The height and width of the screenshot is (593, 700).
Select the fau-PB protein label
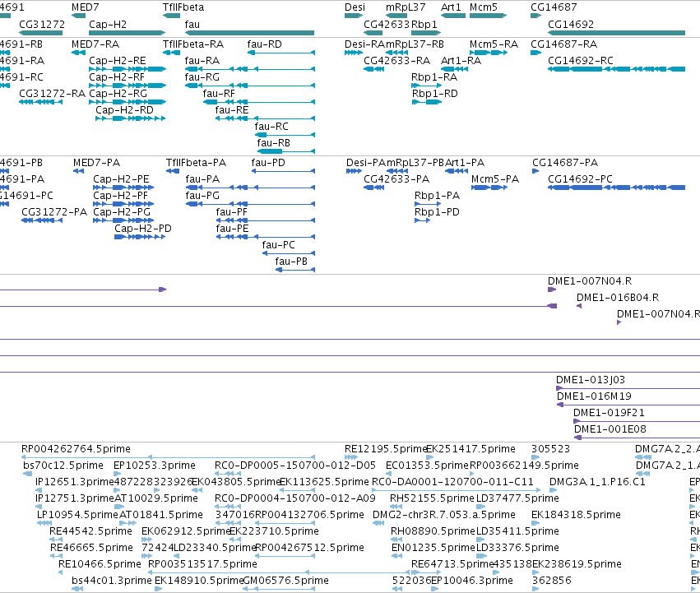click(x=291, y=262)
